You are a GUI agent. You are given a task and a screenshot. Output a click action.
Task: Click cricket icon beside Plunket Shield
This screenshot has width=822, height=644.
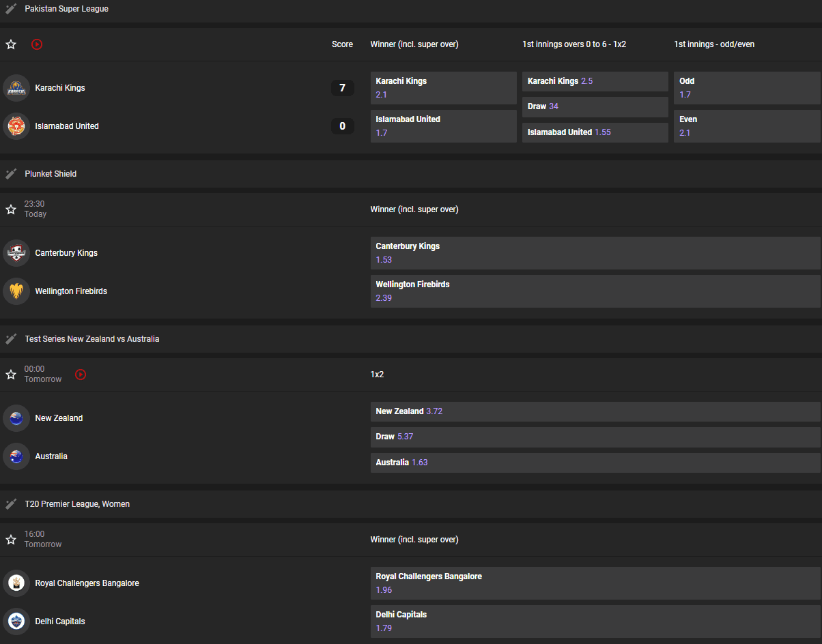tap(11, 174)
